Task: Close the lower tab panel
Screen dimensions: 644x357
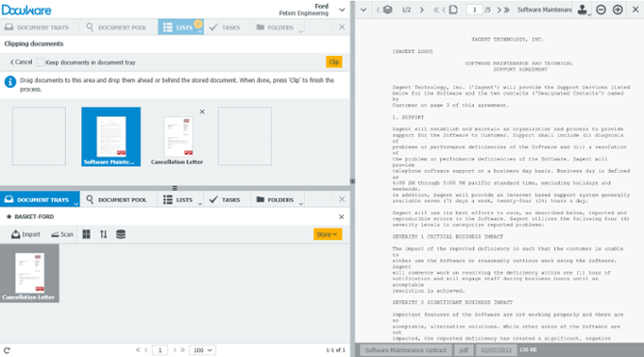Action: coord(342,199)
